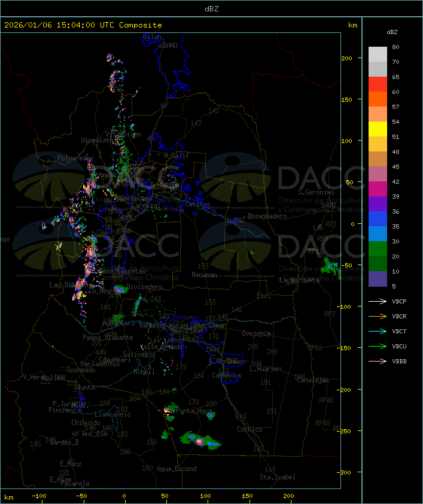Click the Sta.Isabel location label
Screen dimensions: 423x504
tap(278, 477)
